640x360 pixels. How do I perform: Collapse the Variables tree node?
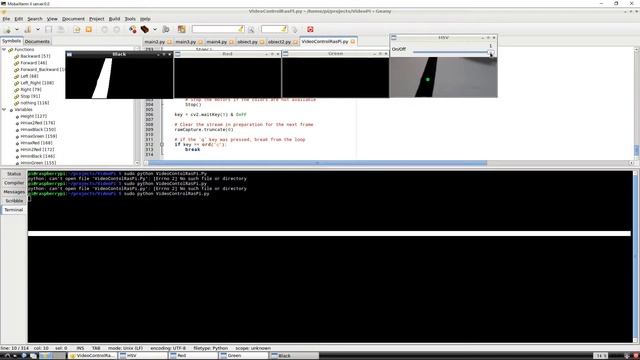[4, 109]
